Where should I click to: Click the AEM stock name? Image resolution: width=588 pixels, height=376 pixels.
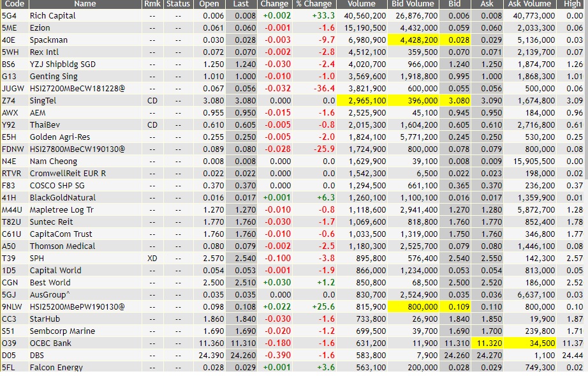click(38, 112)
